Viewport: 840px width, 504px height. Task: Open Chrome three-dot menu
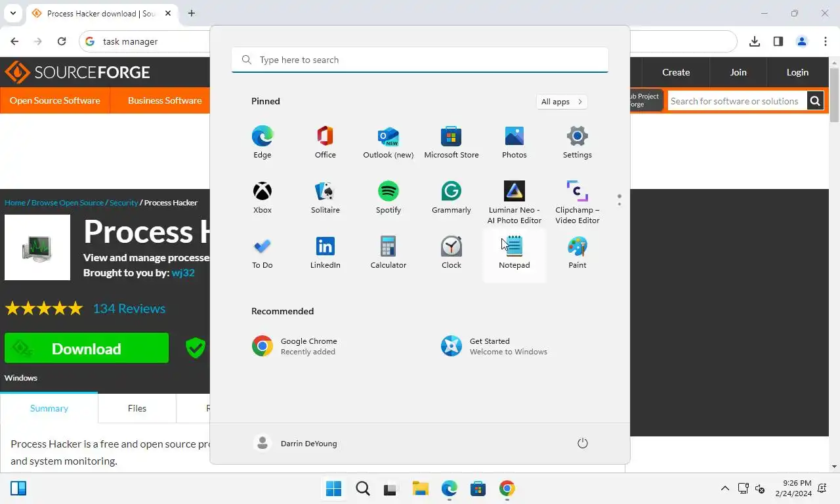826,41
